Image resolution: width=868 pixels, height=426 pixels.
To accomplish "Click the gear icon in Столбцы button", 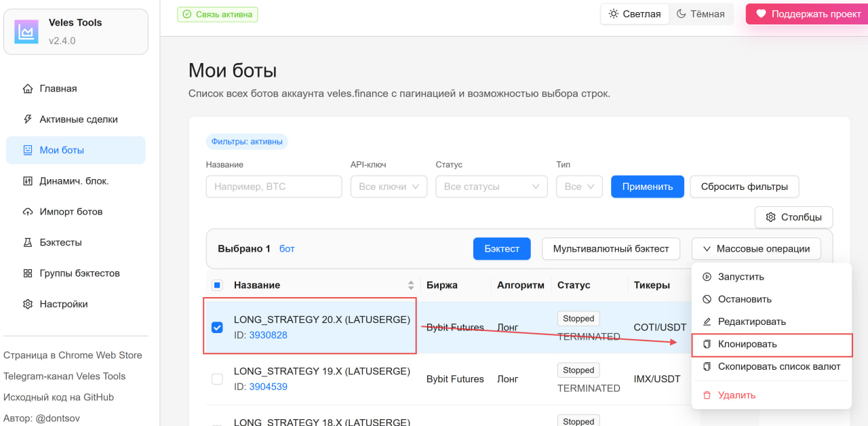I will 770,217.
